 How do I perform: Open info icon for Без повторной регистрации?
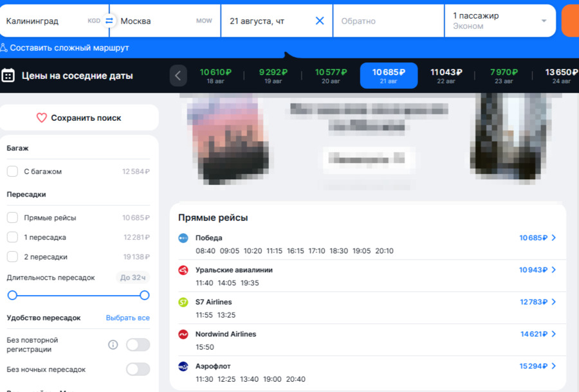pos(113,345)
